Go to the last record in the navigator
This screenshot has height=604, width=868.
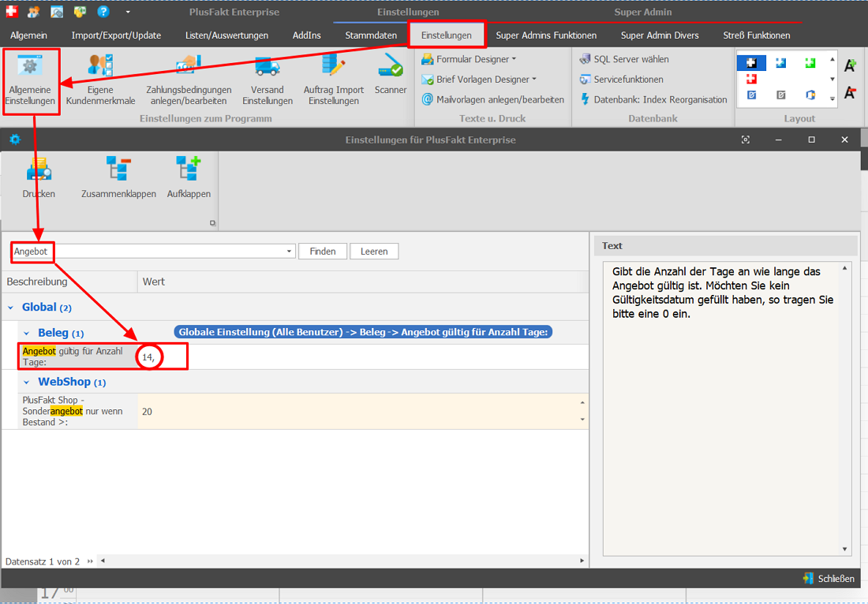click(90, 561)
